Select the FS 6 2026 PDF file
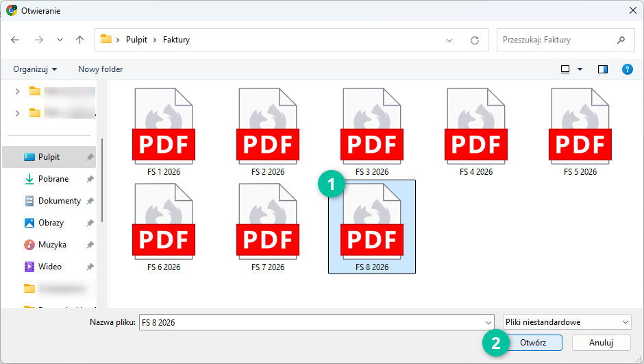 (164, 226)
